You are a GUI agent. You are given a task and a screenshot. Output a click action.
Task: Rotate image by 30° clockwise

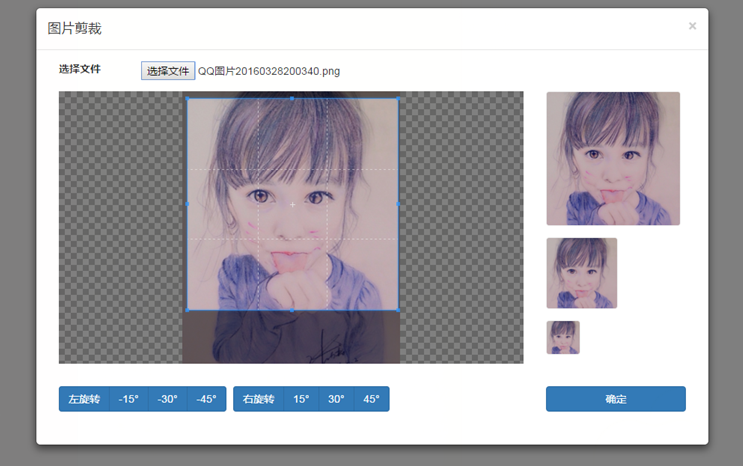336,399
